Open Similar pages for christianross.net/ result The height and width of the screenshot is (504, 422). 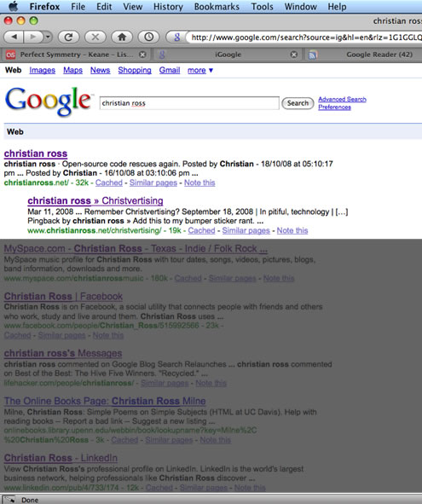(153, 182)
